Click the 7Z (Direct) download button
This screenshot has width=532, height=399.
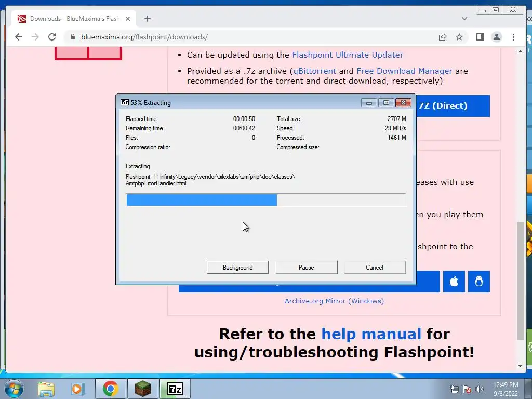click(x=453, y=106)
